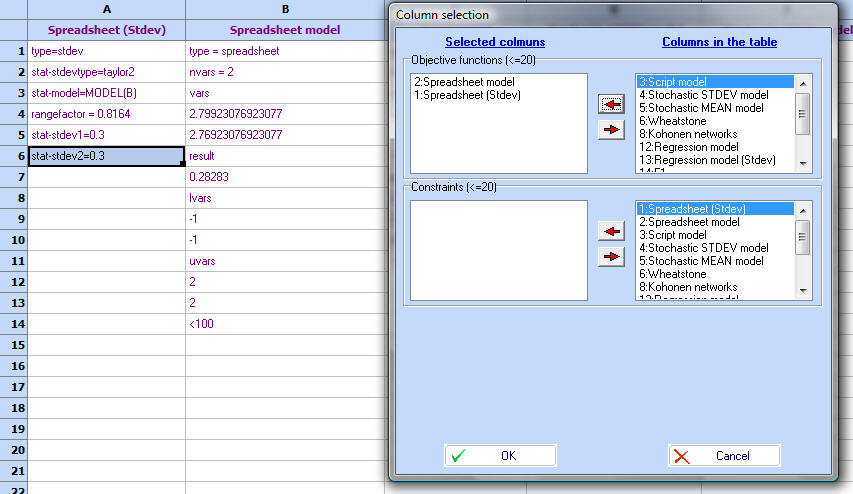Click left arrow button in Constraints section

[610, 231]
